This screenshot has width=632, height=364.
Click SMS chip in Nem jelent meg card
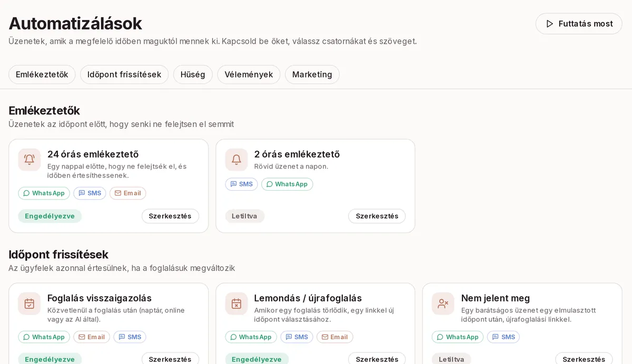[503, 337]
